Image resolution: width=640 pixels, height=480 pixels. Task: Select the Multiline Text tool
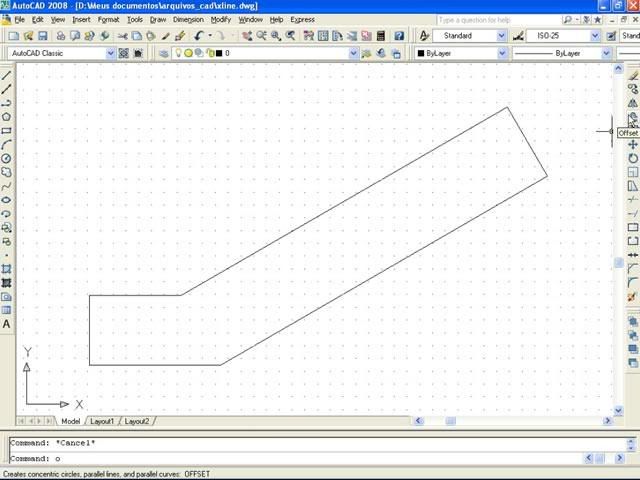(6, 324)
